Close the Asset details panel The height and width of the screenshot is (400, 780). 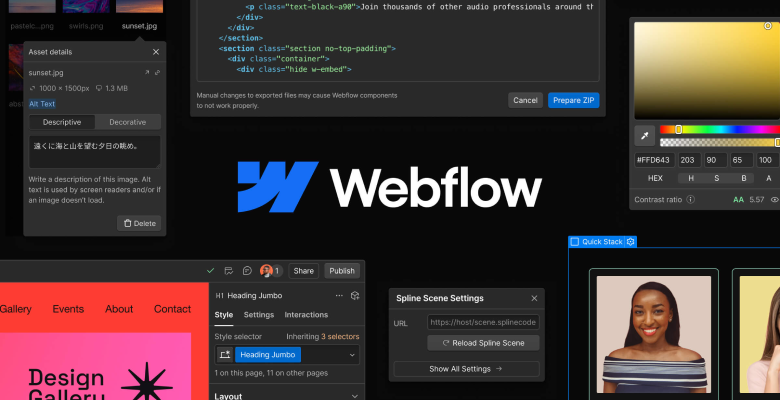click(x=156, y=52)
